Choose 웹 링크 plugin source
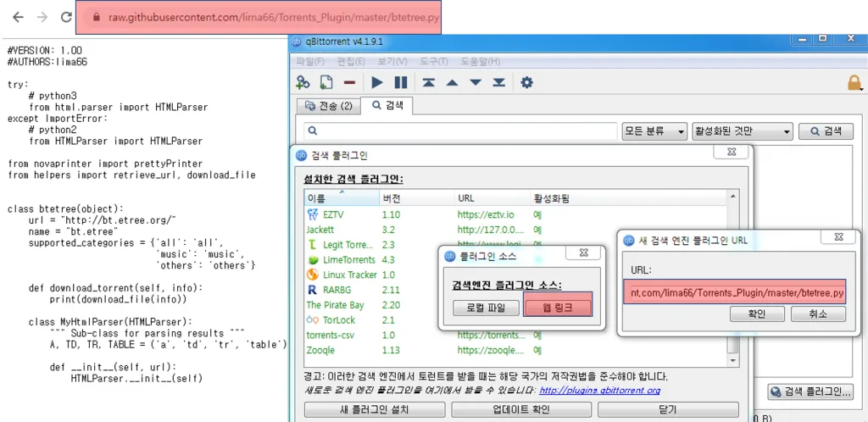The image size is (868, 422). [558, 308]
